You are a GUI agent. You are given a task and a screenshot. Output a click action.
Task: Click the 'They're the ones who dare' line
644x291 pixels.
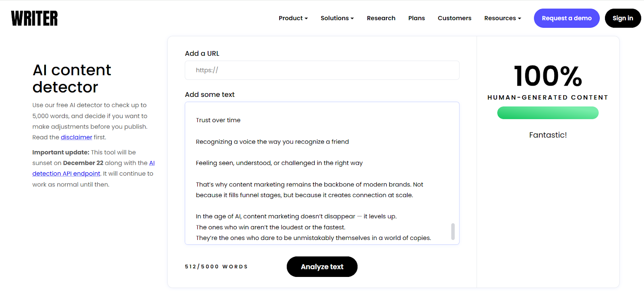(314, 238)
